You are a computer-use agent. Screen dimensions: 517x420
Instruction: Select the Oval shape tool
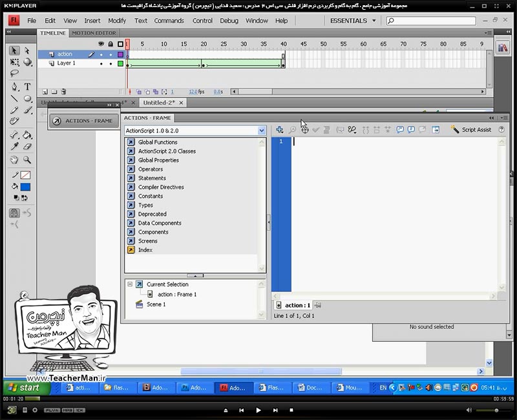click(27, 98)
